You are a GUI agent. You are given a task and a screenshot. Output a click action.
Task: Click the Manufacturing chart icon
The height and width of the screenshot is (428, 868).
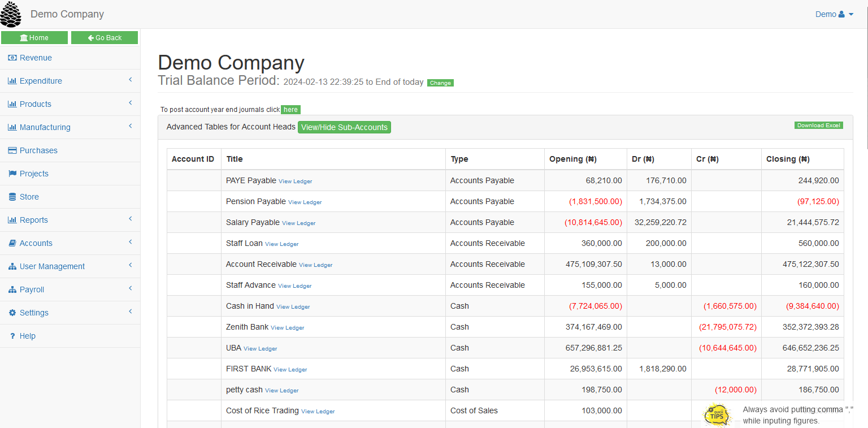click(x=12, y=127)
